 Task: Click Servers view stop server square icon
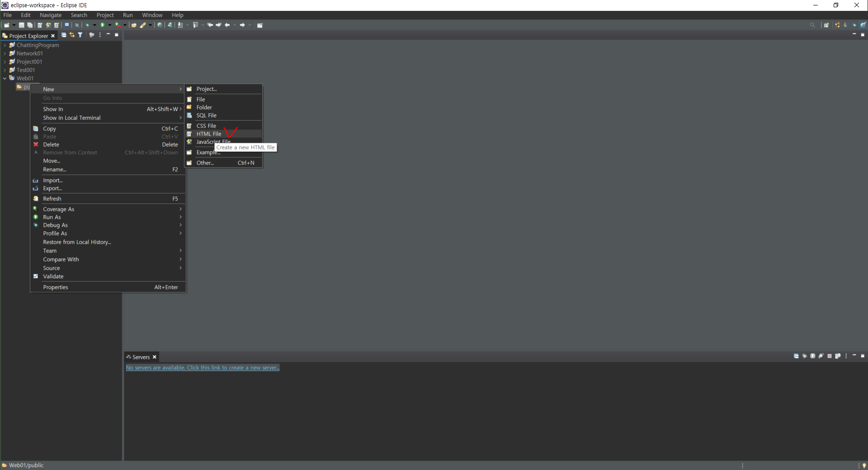[830, 356]
